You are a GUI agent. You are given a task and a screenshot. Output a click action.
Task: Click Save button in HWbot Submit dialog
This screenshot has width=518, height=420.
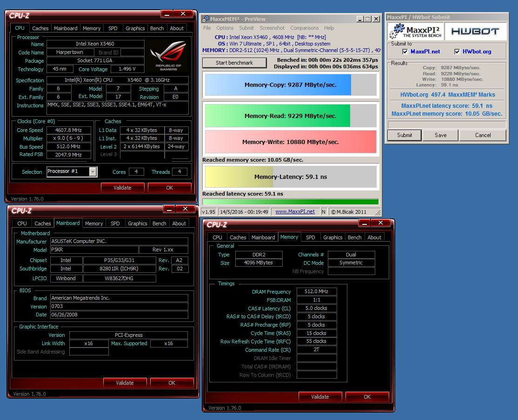coord(440,135)
